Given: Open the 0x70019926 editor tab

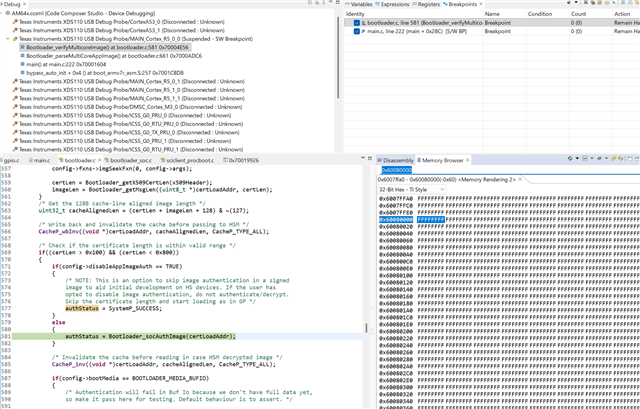Looking at the screenshot, I should (241, 160).
